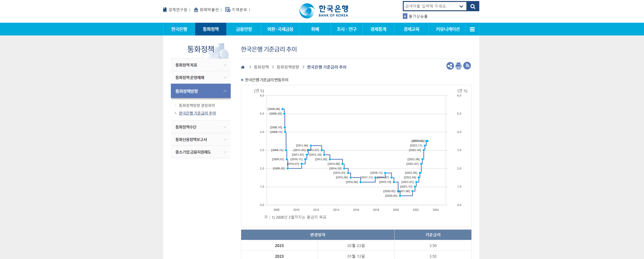The width and height of the screenshot is (644, 259).
Task: Click chart data point labeled 2018.11
Action: tap(385, 173)
